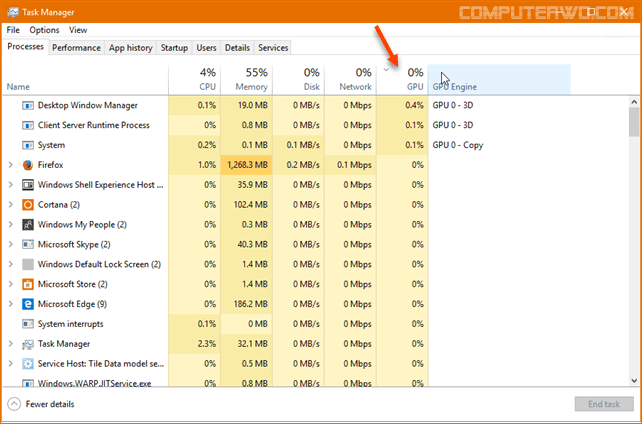Click the Task Manager process row icon

coord(27,344)
